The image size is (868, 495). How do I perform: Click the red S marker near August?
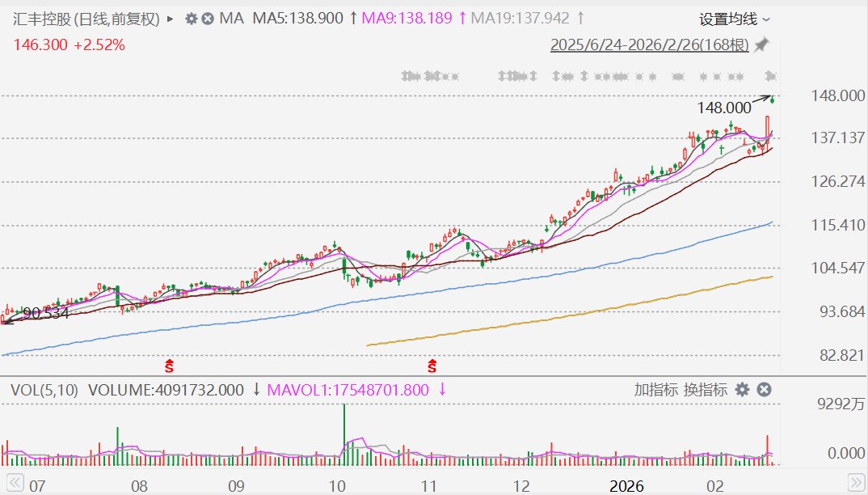click(x=170, y=366)
